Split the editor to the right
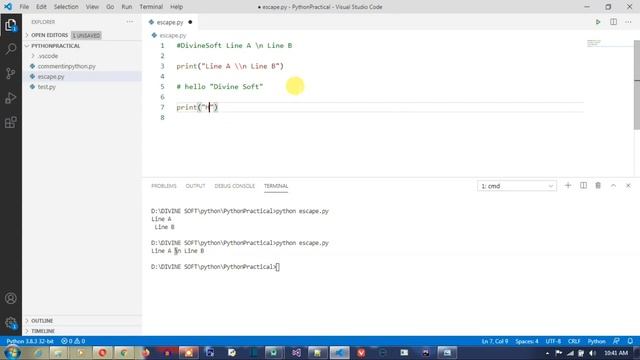Image resolution: width=640 pixels, height=360 pixels. tap(613, 22)
